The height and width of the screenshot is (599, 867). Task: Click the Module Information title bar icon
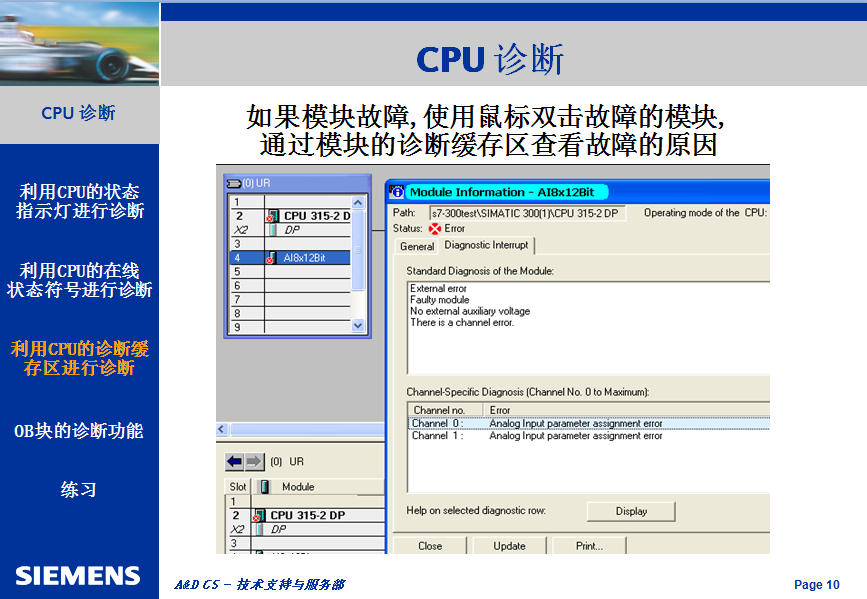396,192
